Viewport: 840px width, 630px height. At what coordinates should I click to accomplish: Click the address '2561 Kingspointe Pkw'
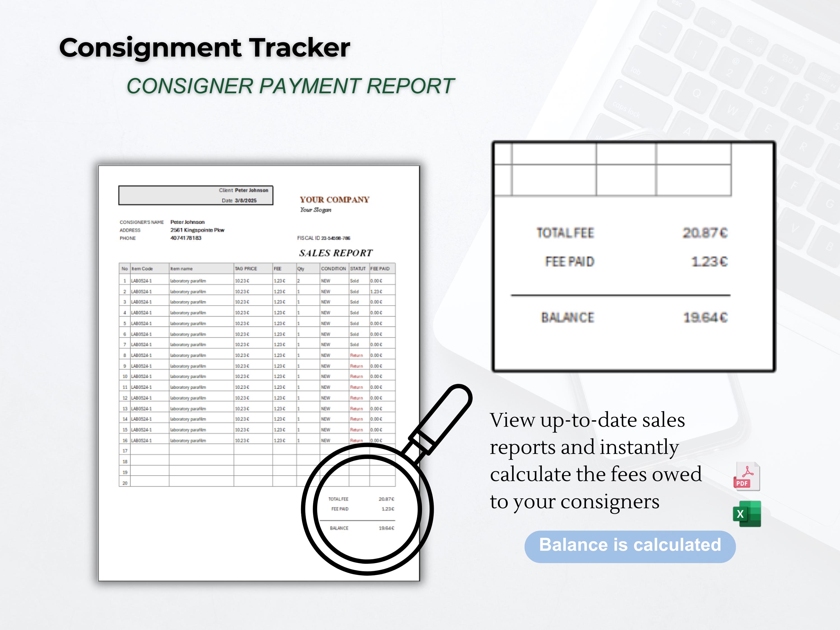(197, 230)
